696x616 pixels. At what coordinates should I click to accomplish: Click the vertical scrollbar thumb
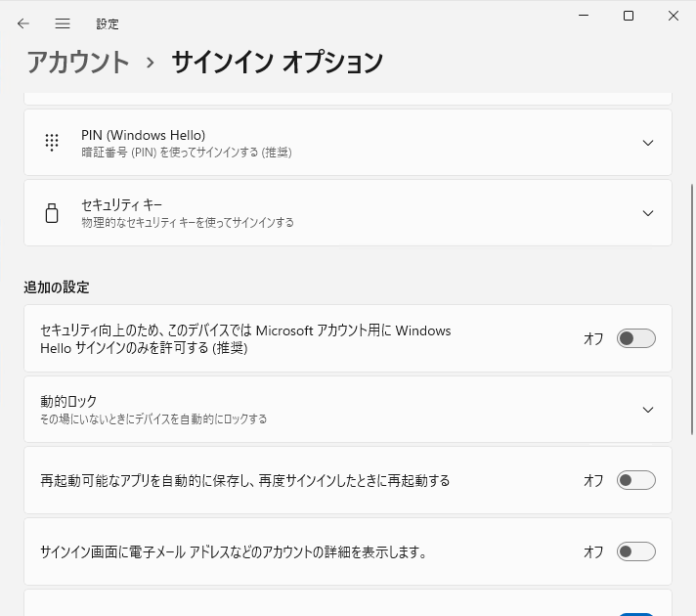coord(692,309)
